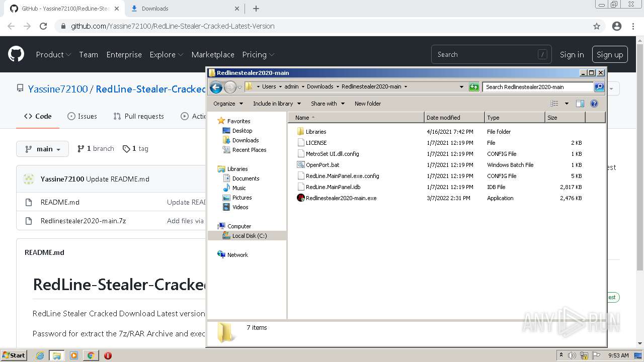This screenshot has width=644, height=362.
Task: Open the Chrome profile avatar menu
Action: tap(617, 26)
